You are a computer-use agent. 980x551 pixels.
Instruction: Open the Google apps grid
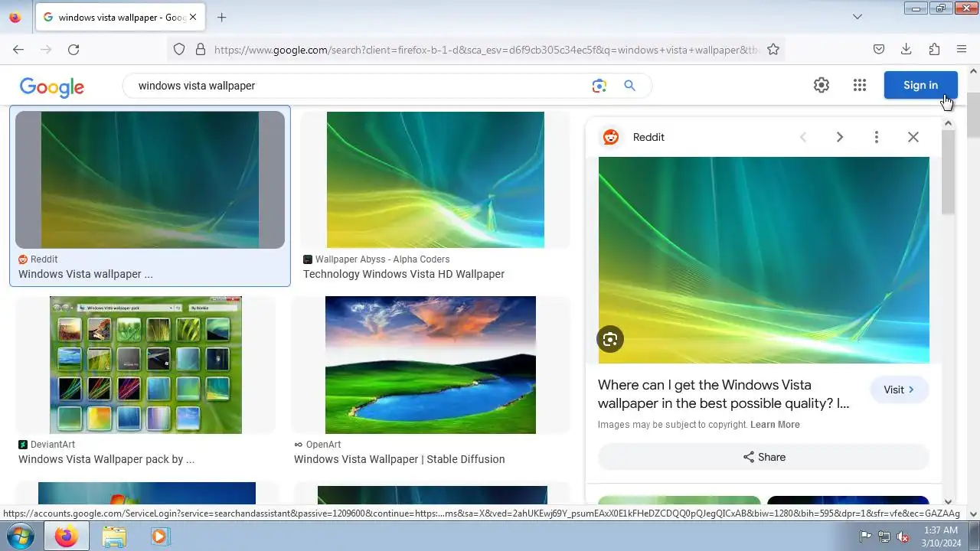click(x=860, y=86)
